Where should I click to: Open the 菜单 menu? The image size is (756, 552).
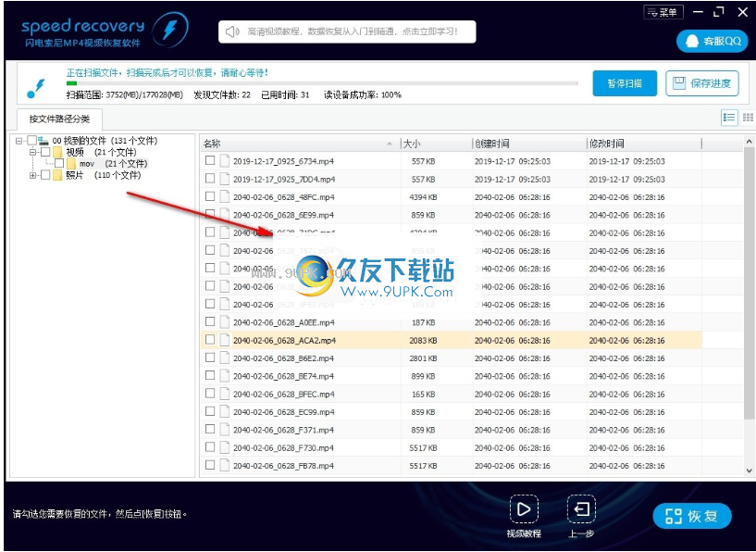[663, 12]
